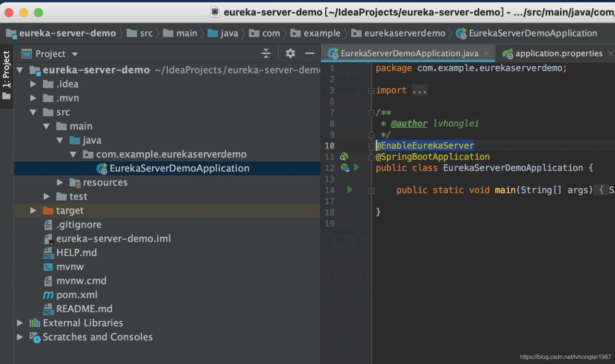This screenshot has height=364, width=615.
Task: Click the collapsed import ellipsis placeholder
Action: pos(419,90)
